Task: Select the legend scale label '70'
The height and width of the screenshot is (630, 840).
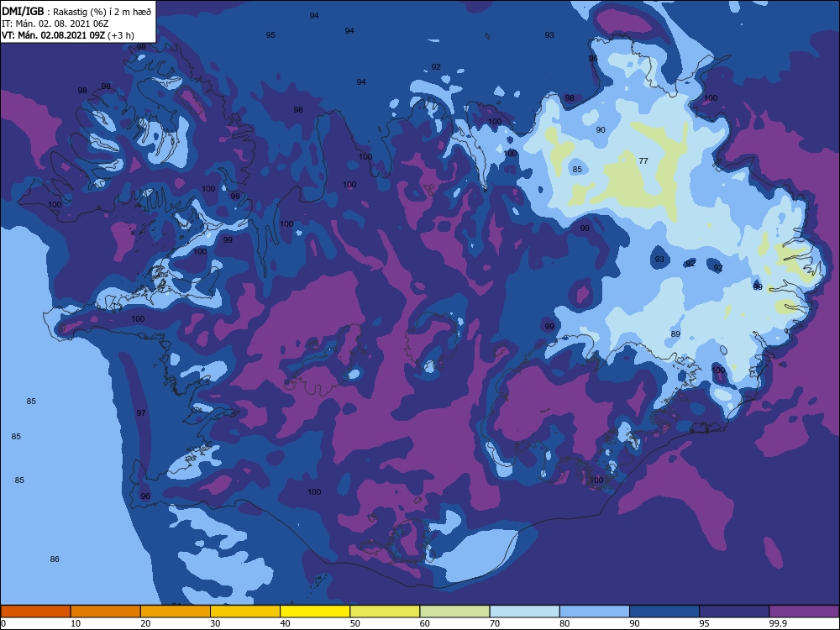Action: click(x=495, y=623)
